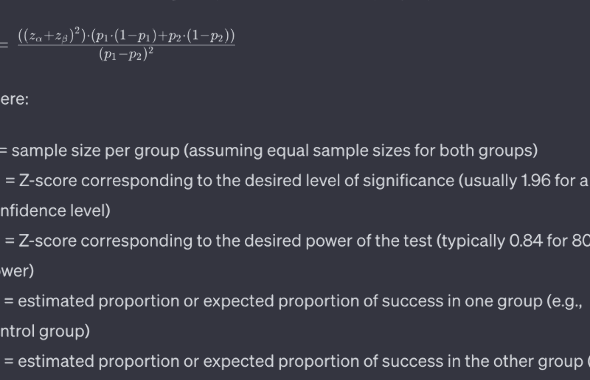Image resolution: width=590 pixels, height=380 pixels.
Task: Click the equals sign before the formula
Action: [4, 45]
